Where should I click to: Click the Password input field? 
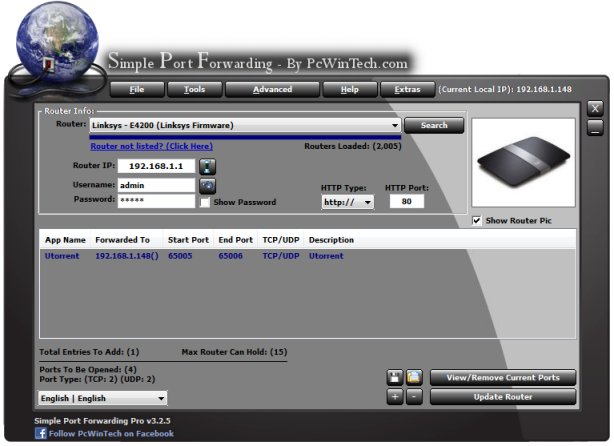[156, 200]
